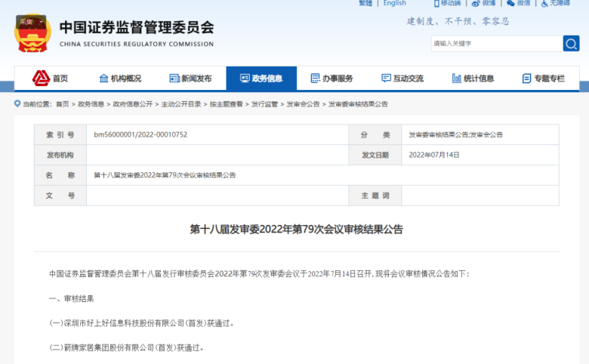The width and height of the screenshot is (589, 364).
Task: Open the 办事服务 navigation item
Action: (x=332, y=79)
